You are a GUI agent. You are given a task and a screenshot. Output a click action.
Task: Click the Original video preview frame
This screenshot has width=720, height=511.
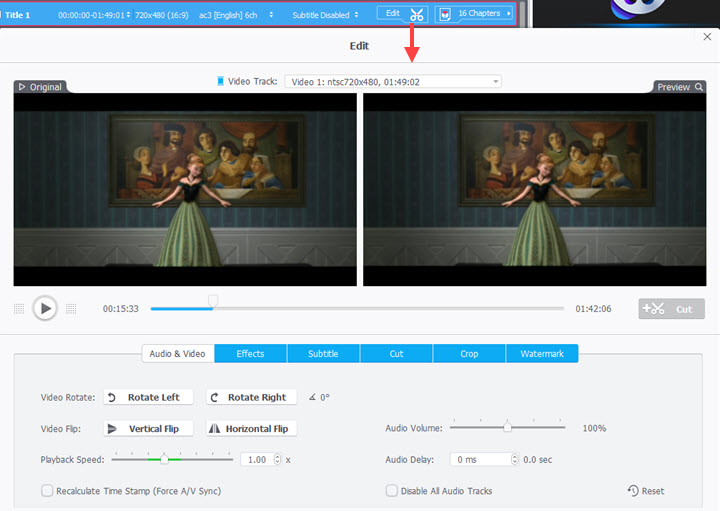[x=185, y=190]
